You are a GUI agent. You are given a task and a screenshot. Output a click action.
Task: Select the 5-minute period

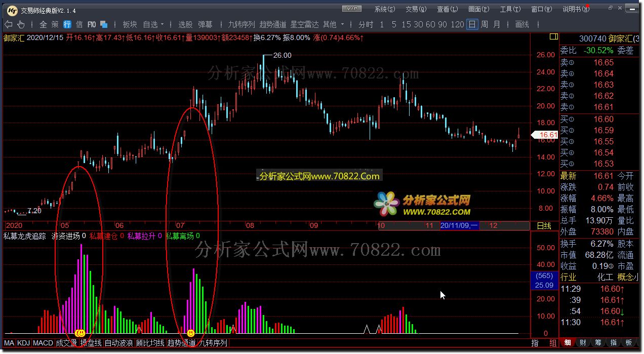pos(394,24)
